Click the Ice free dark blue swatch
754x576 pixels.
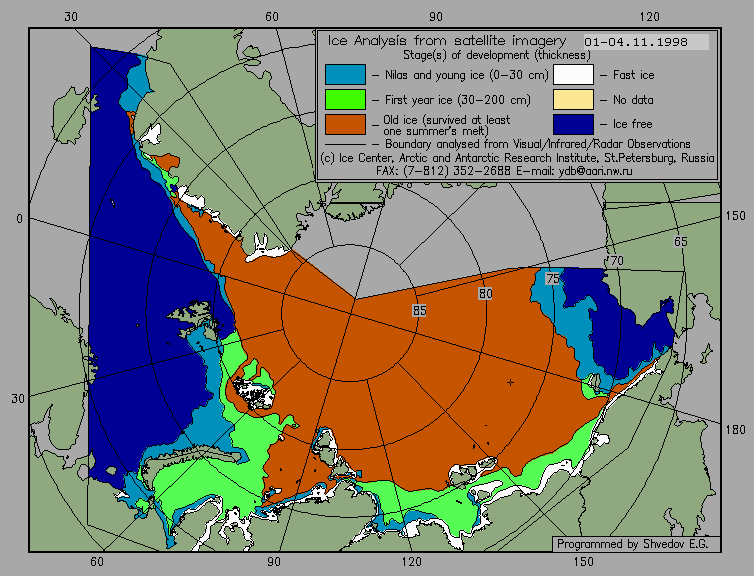pos(573,124)
